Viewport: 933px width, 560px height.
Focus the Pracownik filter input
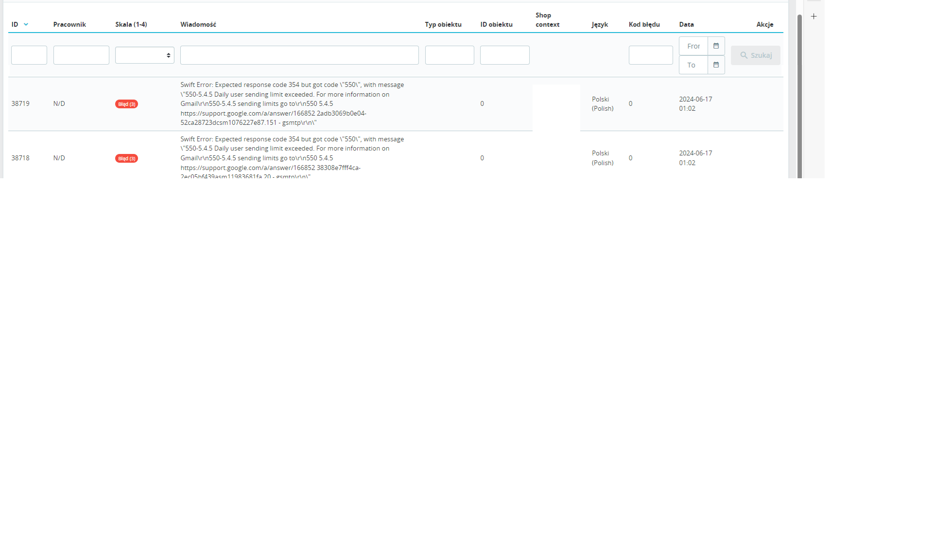coord(81,55)
